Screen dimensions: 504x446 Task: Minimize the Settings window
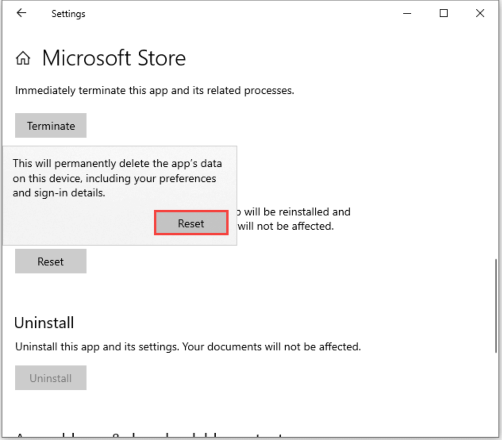coord(407,13)
